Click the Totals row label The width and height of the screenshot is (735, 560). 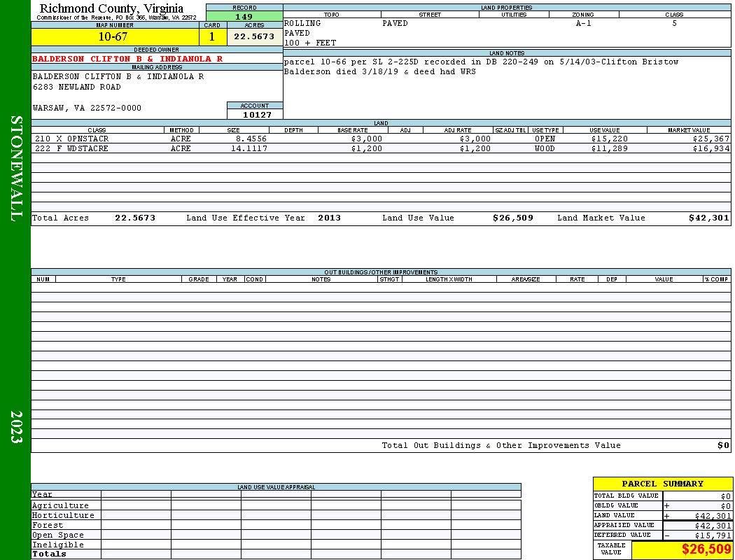(49, 554)
